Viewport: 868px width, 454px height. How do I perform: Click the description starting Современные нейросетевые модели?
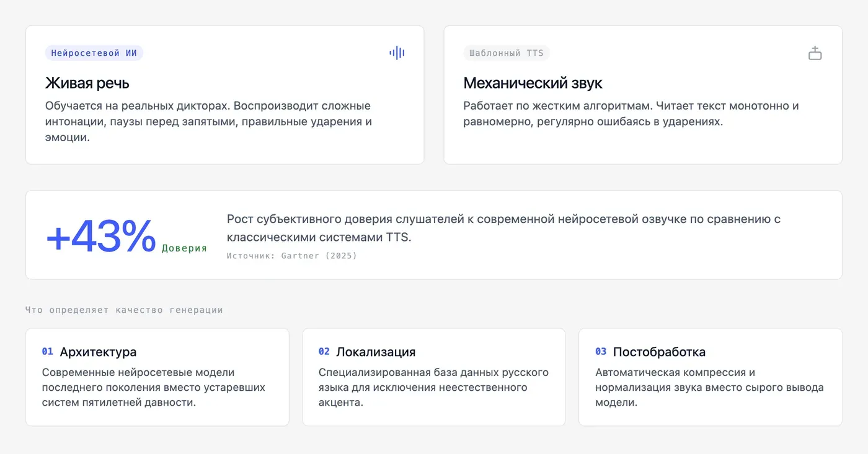(x=154, y=388)
